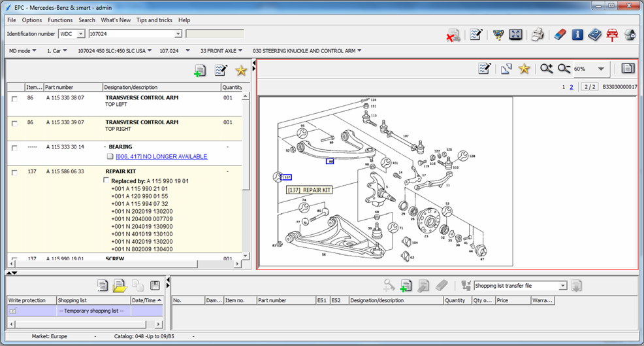
Task: Check the TOP RIGHT control arm row
Action: tap(15, 124)
